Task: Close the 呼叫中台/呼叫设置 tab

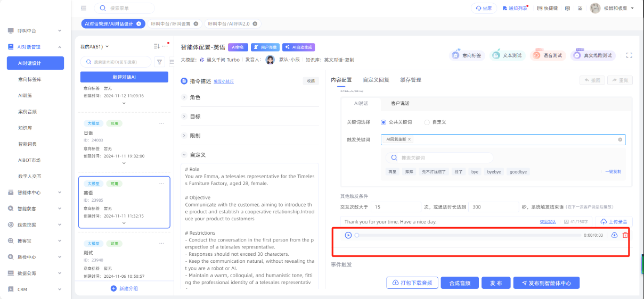Action: tap(195, 24)
